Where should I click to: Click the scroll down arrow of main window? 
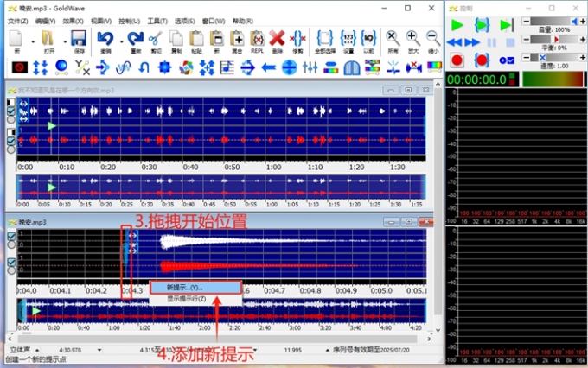pyautogui.click(x=438, y=331)
